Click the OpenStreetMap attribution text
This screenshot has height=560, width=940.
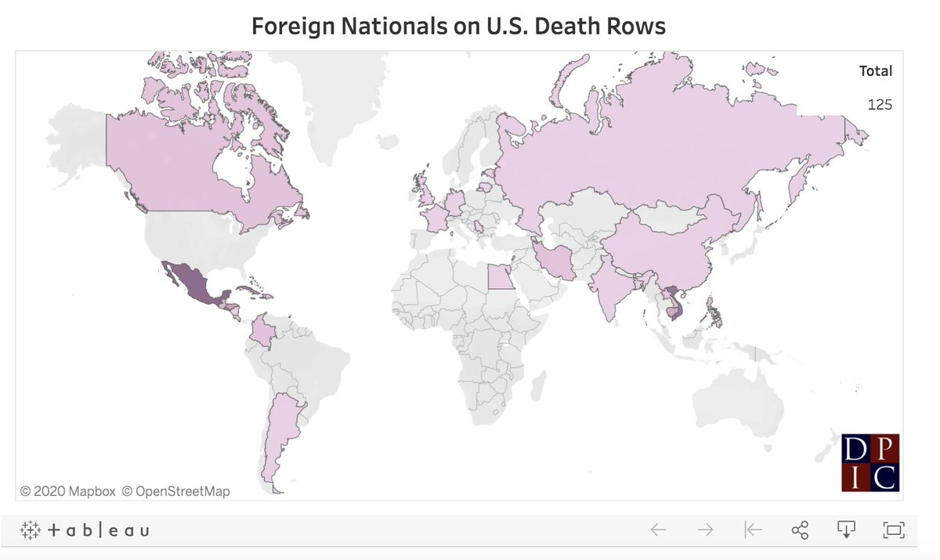(175, 491)
